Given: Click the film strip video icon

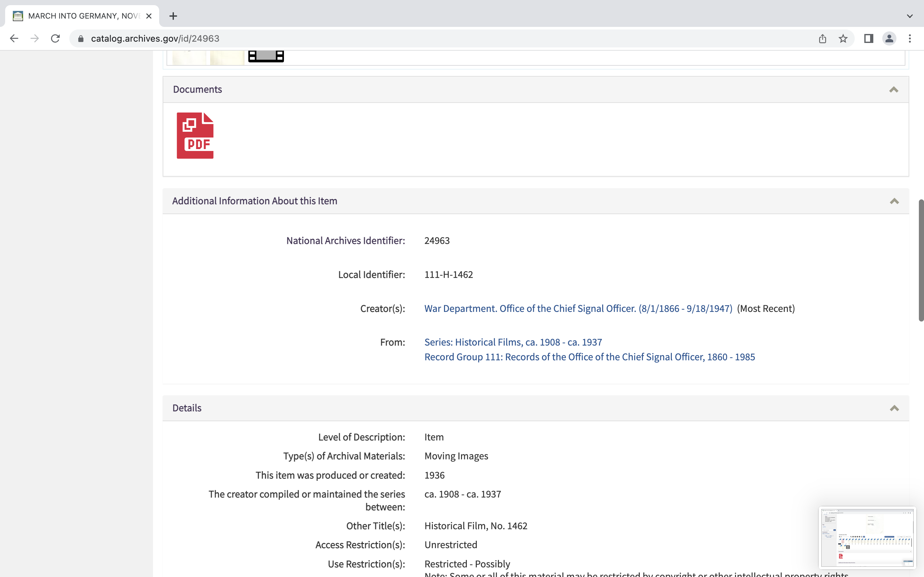Looking at the screenshot, I should (266, 56).
